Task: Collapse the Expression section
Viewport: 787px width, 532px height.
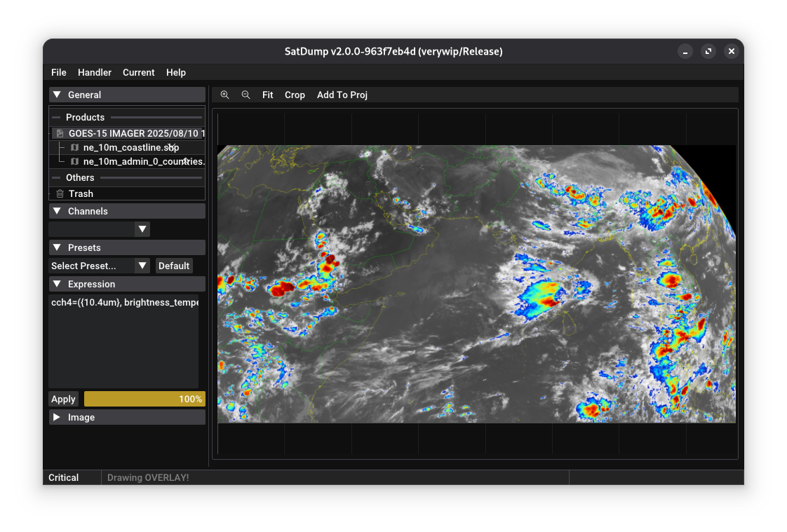Action: pyautogui.click(x=57, y=284)
